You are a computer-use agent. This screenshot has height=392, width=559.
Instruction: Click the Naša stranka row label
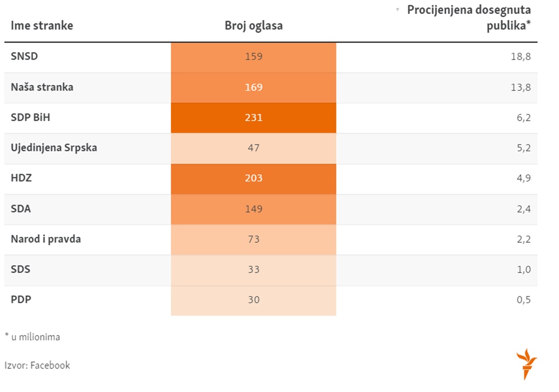[x=42, y=87]
